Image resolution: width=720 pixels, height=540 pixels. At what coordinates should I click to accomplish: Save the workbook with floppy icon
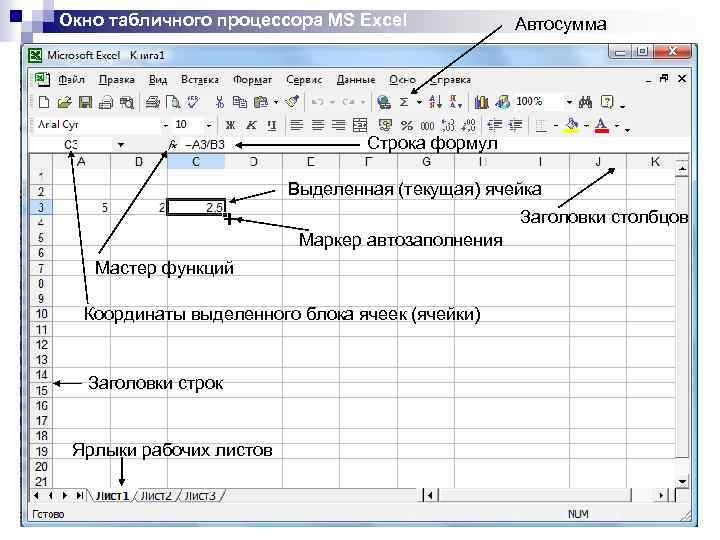pos(85,102)
